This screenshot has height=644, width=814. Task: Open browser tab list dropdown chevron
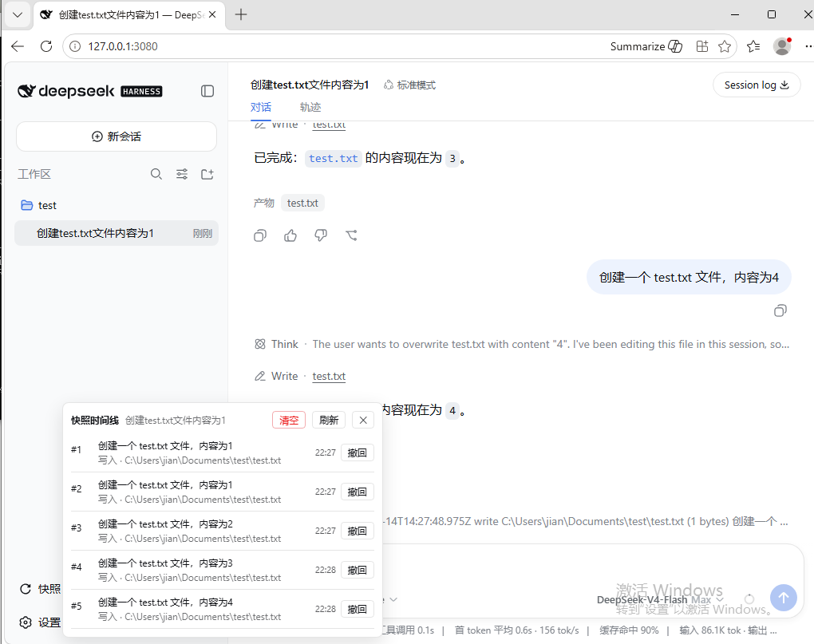(18, 14)
